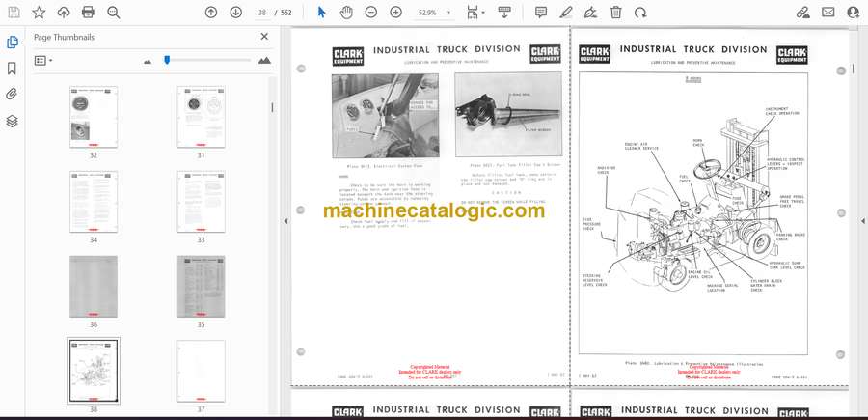Bookmark this file with the star icon
Image resolution: width=868 pixels, height=420 pixels.
tap(39, 13)
